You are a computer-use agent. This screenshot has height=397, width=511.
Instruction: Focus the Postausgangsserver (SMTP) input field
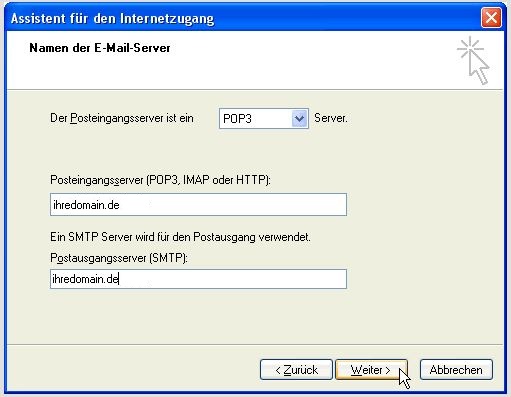point(198,279)
